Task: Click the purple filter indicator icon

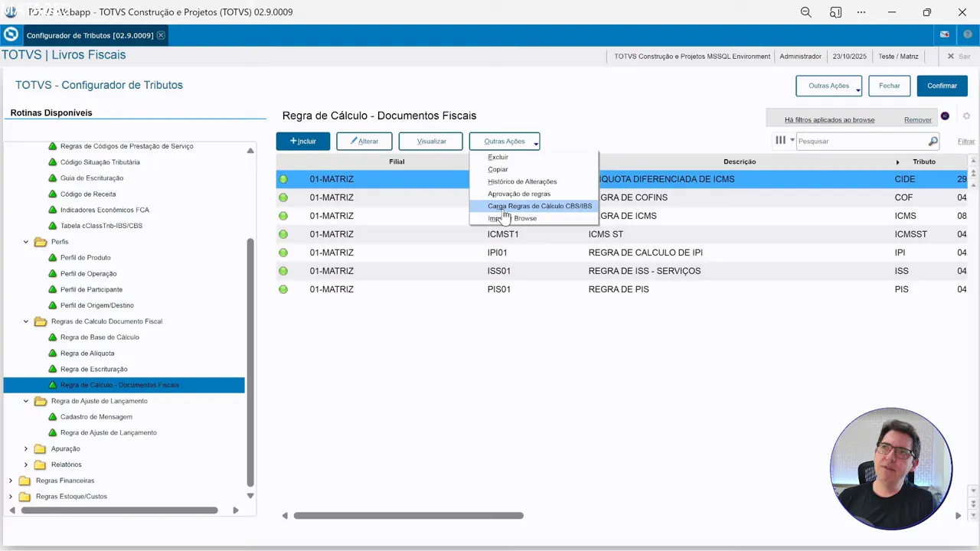Action: 945,116
